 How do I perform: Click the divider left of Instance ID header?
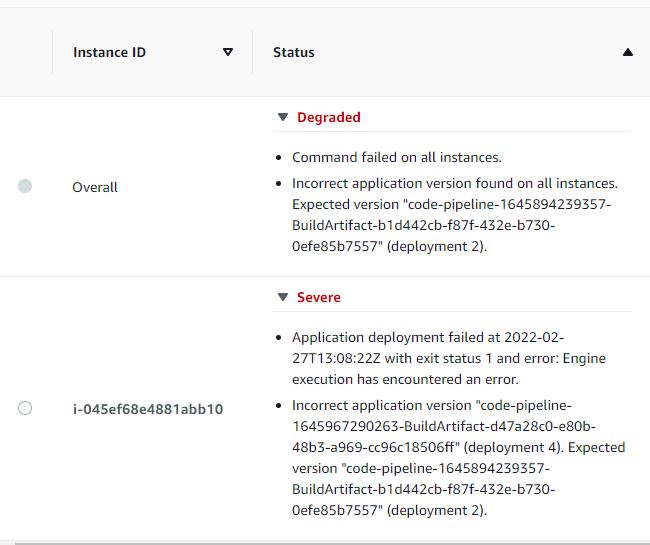pos(52,52)
